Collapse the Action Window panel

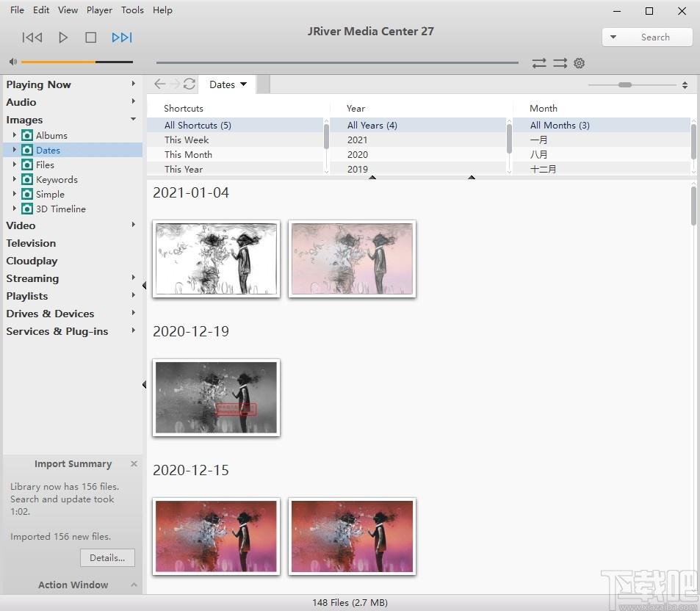pos(134,585)
